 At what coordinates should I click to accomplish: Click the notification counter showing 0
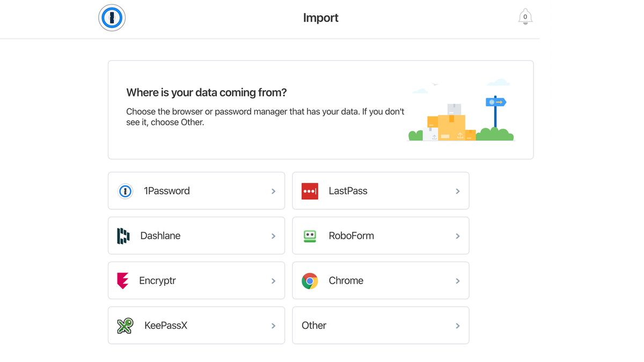pos(525,17)
